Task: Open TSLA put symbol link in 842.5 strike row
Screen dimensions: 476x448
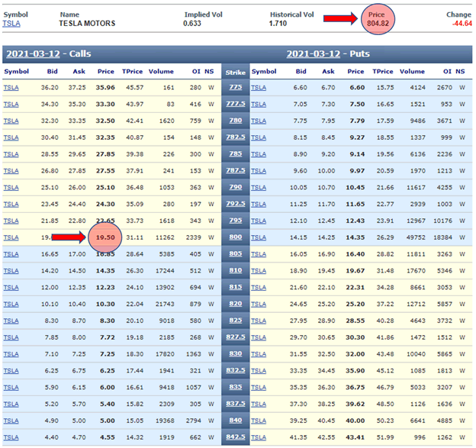Action: pyautogui.click(x=259, y=437)
